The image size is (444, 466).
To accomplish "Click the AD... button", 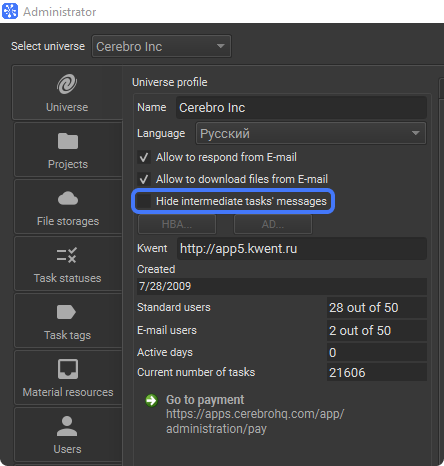I will 273,224.
